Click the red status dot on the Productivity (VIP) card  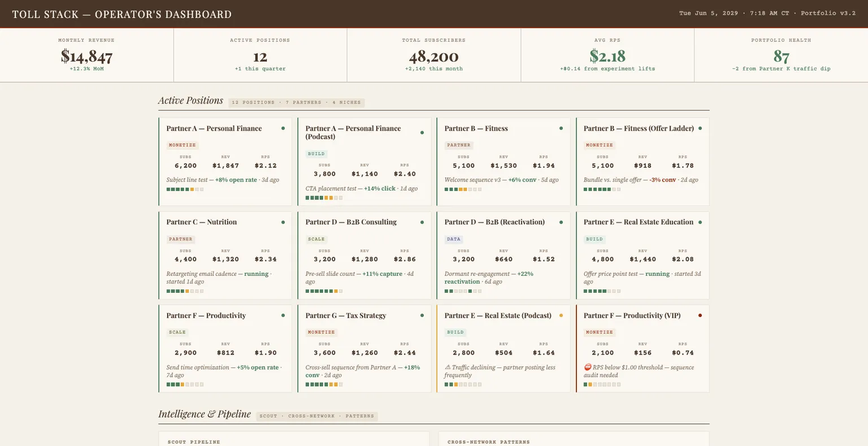pyautogui.click(x=700, y=315)
